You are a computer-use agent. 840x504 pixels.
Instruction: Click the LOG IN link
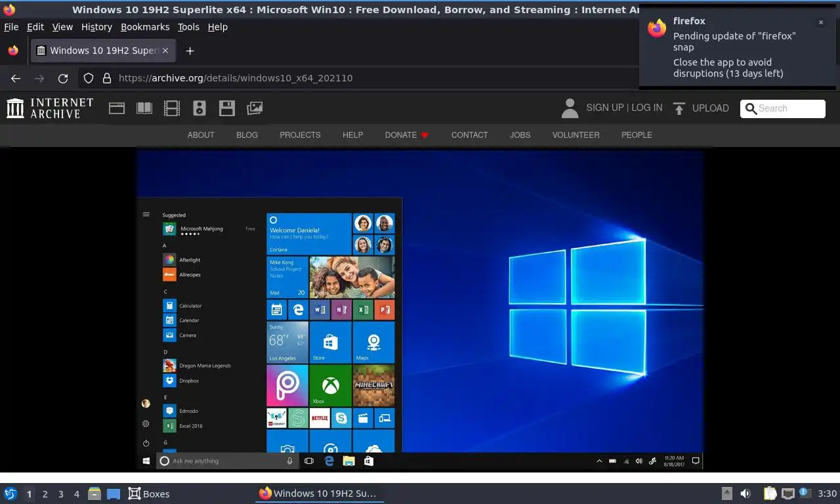pos(646,108)
